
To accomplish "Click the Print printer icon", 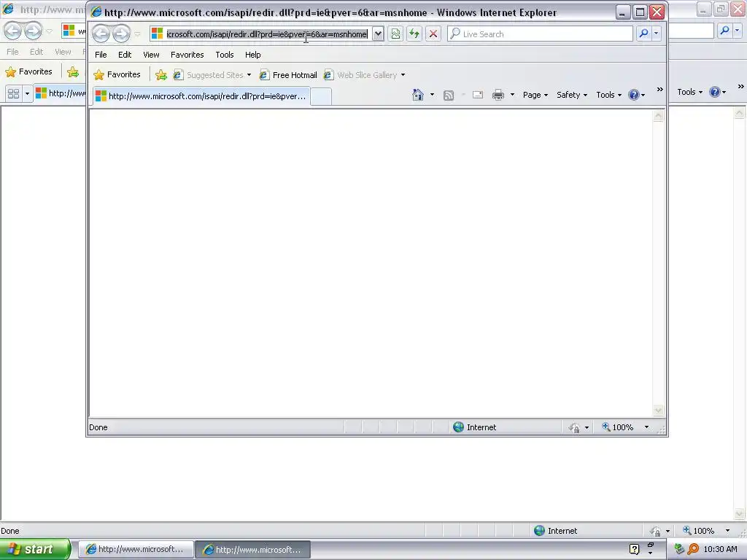I will (498, 96).
